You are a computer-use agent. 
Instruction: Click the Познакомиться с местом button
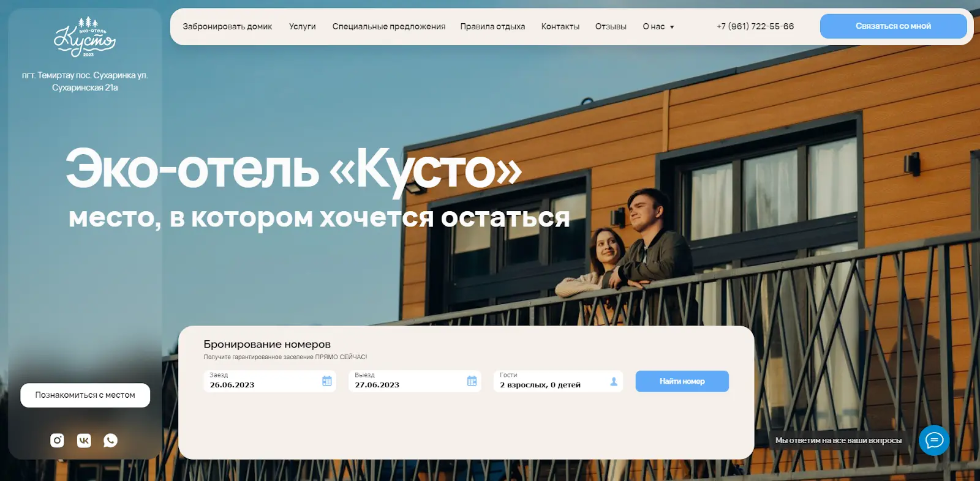(x=85, y=395)
